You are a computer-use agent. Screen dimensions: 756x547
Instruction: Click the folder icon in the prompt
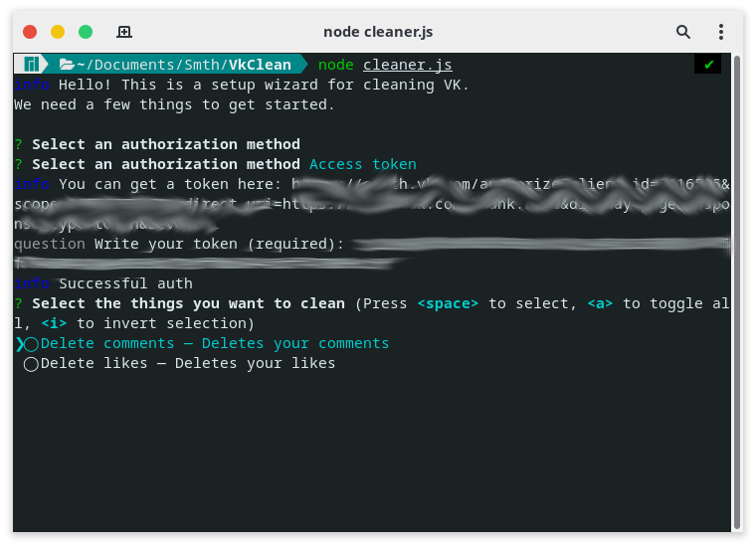(x=67, y=65)
